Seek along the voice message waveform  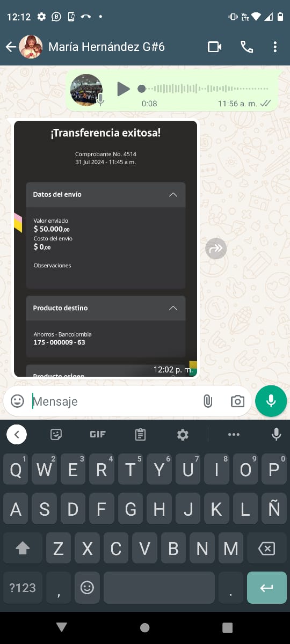204,89
